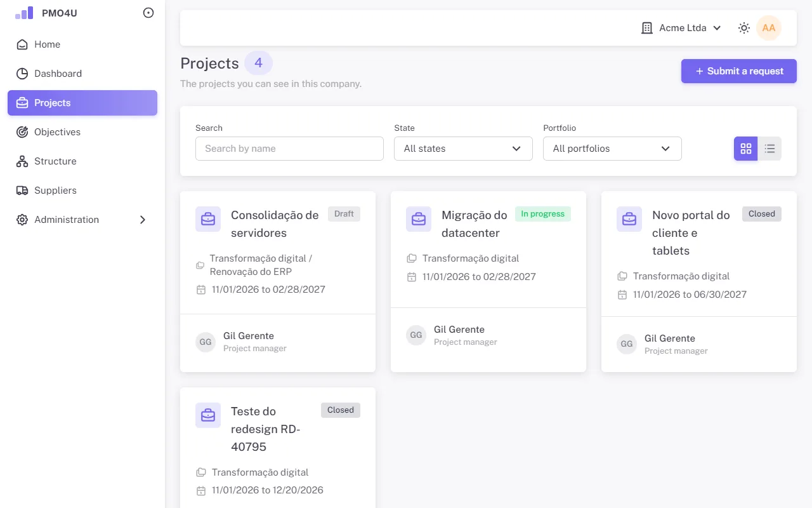Click the Closed badge on Teste do redesign card
Viewport: 812px width, 508px height.
(341, 410)
